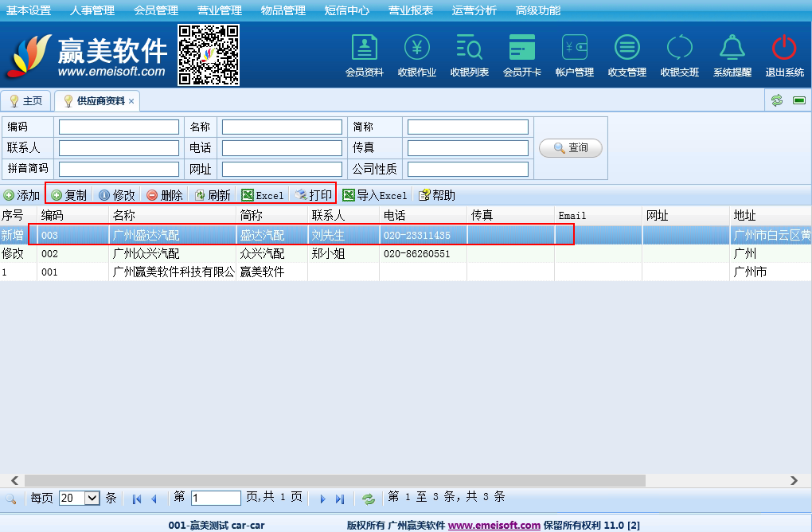The width and height of the screenshot is (812, 532).
Task: Click the 系统提醒 bell icon
Action: coord(732,49)
